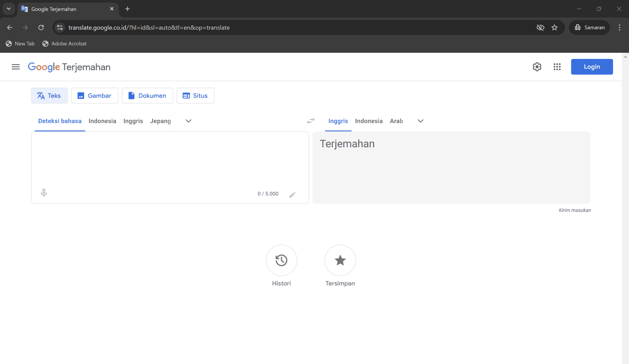
Task: View site information icon in address bar
Action: [60, 28]
